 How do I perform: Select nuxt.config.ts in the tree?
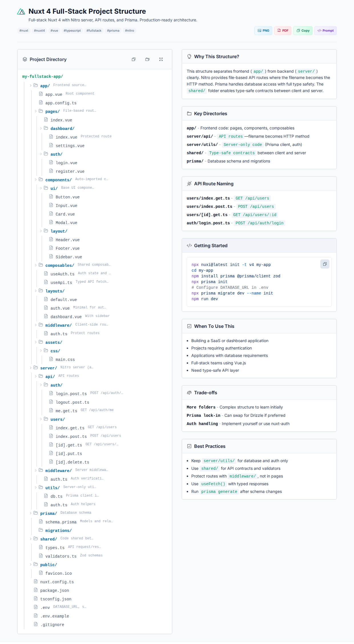57,582
